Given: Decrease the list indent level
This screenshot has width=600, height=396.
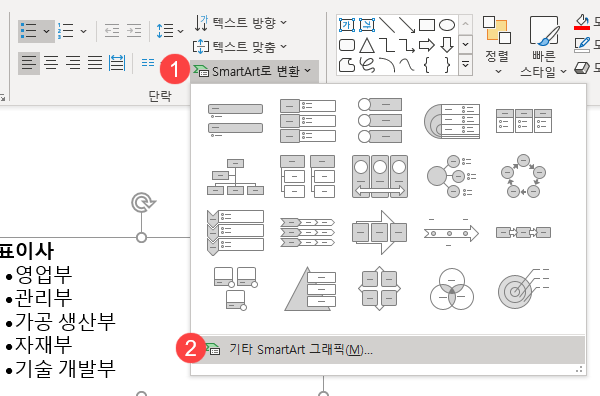Looking at the screenshot, I should pos(112,31).
